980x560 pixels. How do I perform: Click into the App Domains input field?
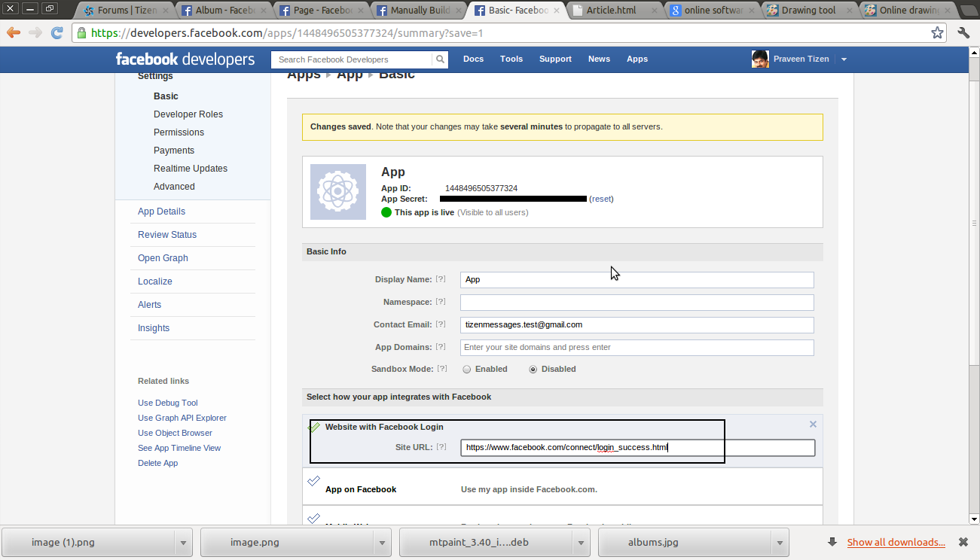[637, 348]
